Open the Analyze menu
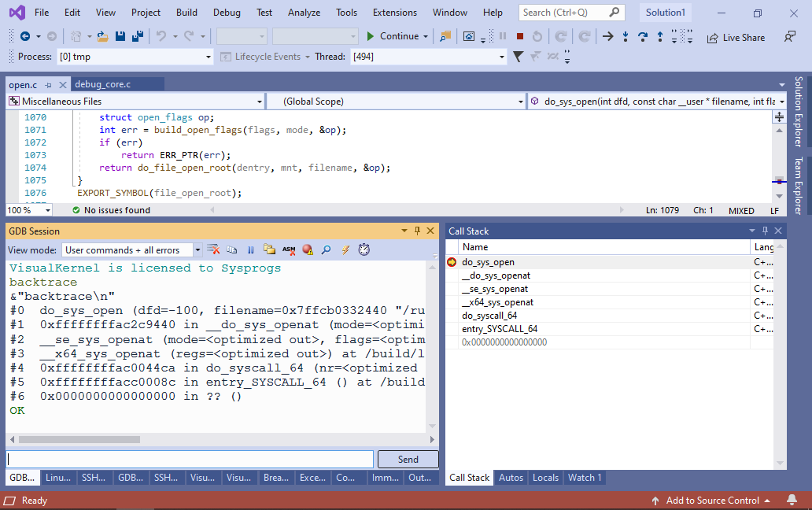Image resolution: width=812 pixels, height=510 pixels. pos(304,13)
